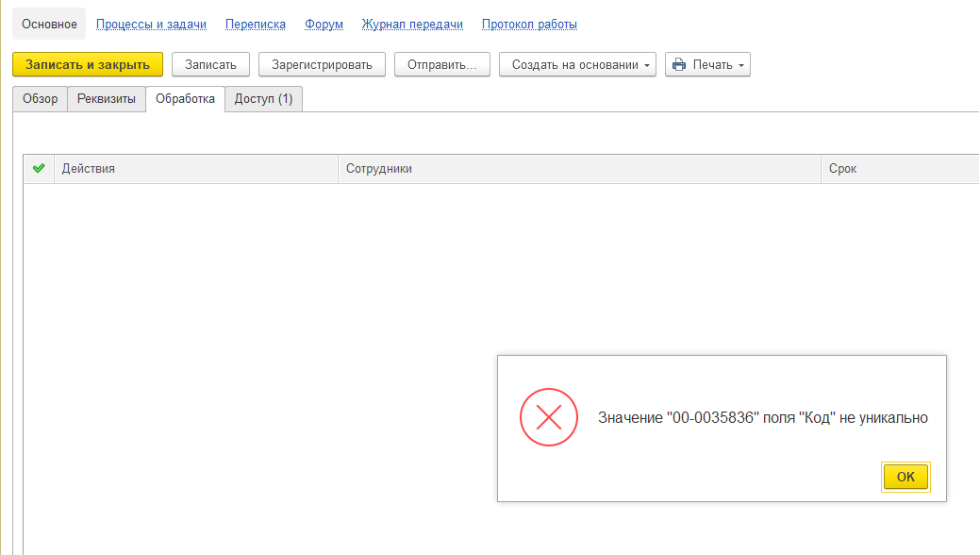Image resolution: width=980 pixels, height=555 pixels.
Task: Select the Обработка tab
Action: click(x=185, y=99)
